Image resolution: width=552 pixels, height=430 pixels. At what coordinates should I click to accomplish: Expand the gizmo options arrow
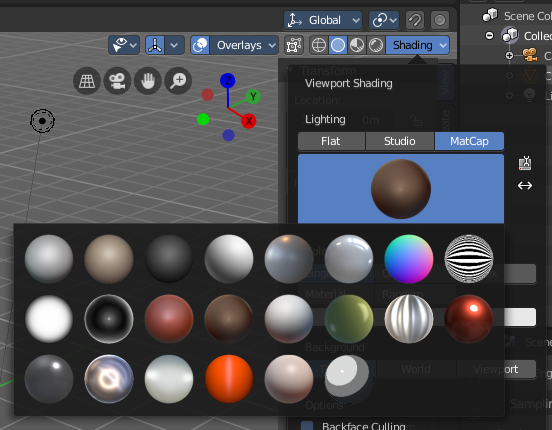[175, 45]
